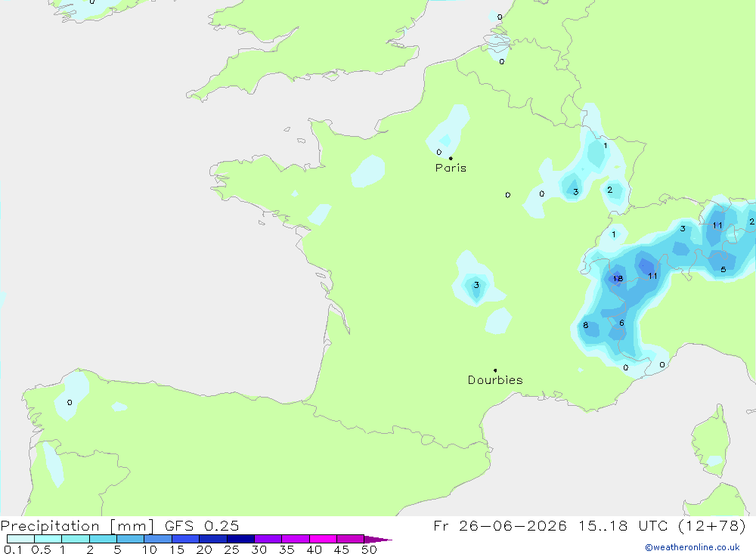Image resolution: width=756 pixels, height=554 pixels.
Task: Click the 50 legend scale label
Action: tap(370, 549)
